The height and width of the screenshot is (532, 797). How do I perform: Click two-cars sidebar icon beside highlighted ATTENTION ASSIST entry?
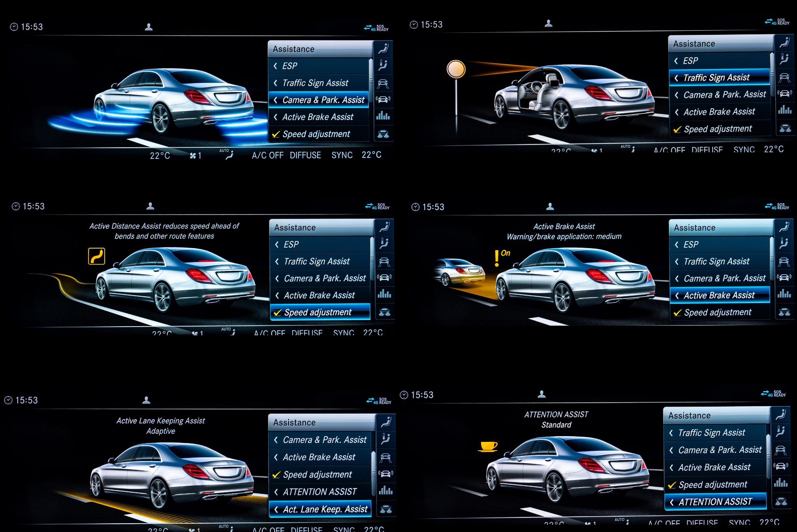781,502
